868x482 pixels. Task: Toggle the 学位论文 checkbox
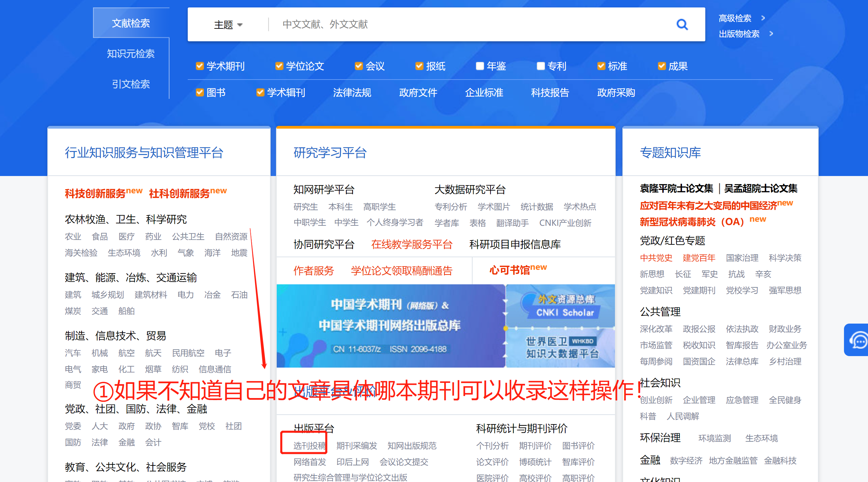click(x=279, y=66)
